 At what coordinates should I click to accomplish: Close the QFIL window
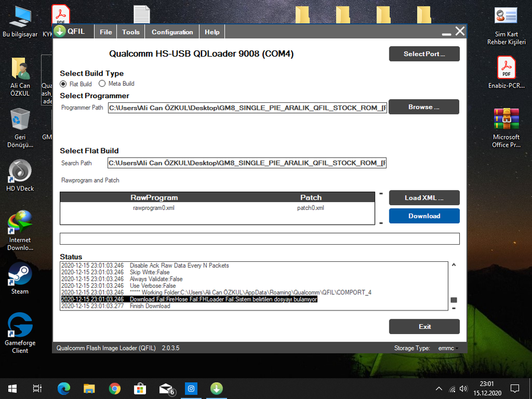(460, 31)
